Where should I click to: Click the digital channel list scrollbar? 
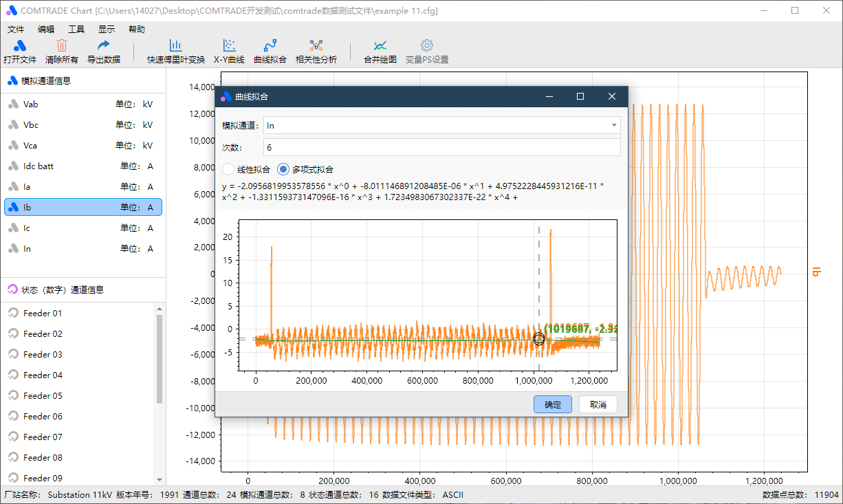point(160,358)
